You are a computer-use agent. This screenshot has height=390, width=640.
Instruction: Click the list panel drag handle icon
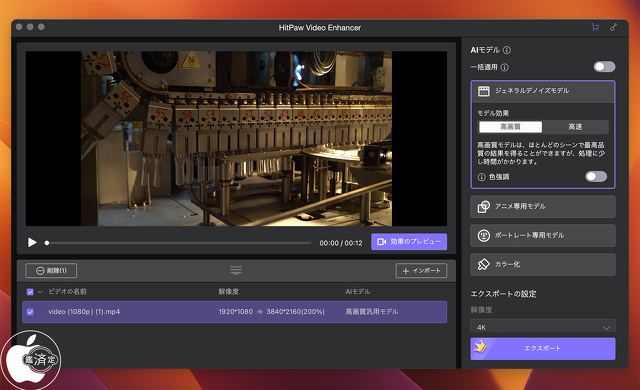pyautogui.click(x=236, y=270)
